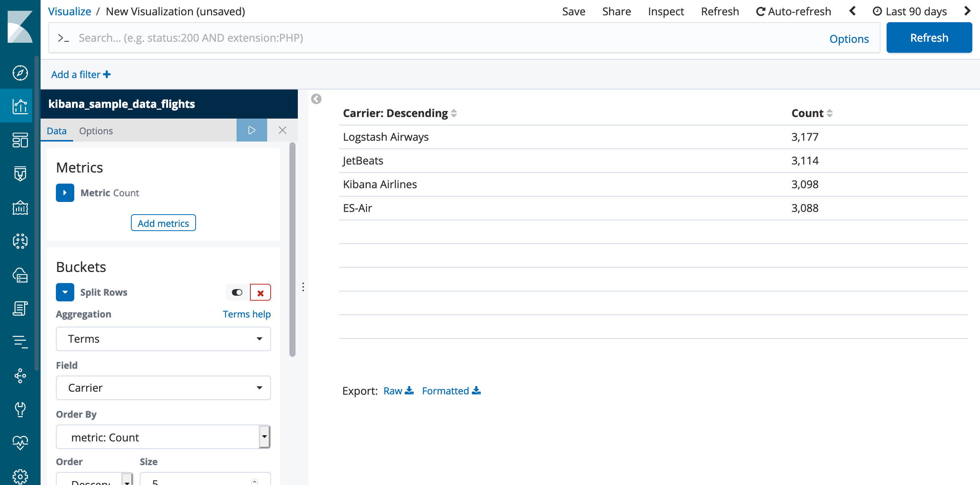Open Dashboard from the sidebar
The image size is (980, 485).
tap(20, 140)
